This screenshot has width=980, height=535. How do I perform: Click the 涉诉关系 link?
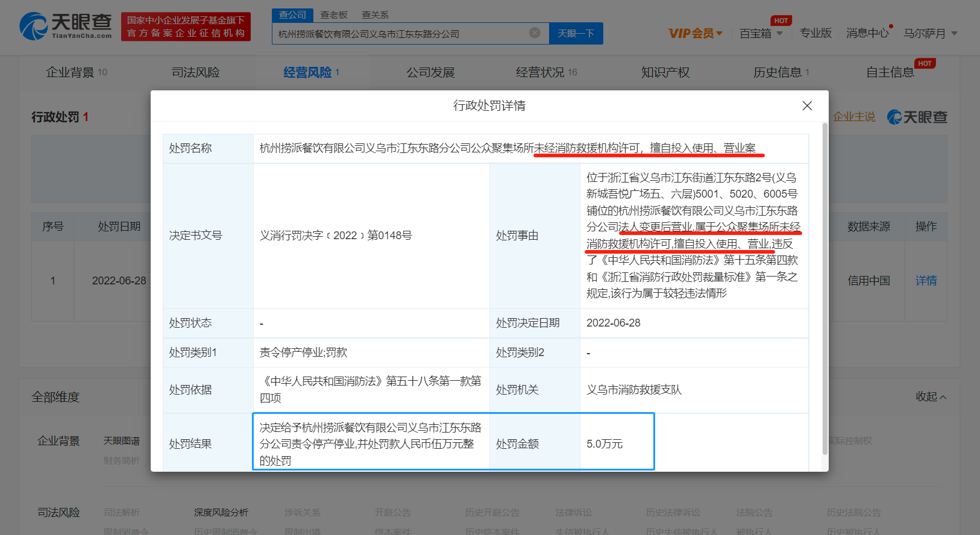point(303,513)
